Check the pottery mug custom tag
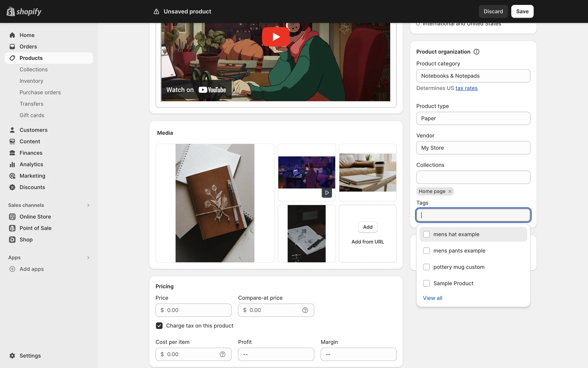 pos(426,267)
